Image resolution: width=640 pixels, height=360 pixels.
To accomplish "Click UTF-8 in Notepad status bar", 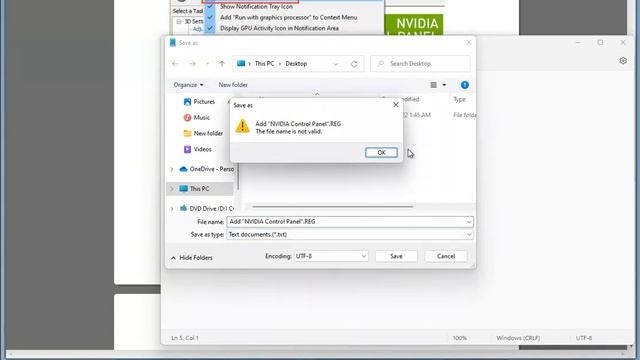I will click(584, 338).
